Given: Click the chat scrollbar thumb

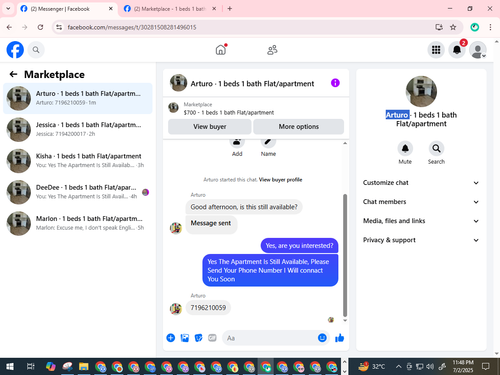Looking at the screenshot, I should coord(345,255).
